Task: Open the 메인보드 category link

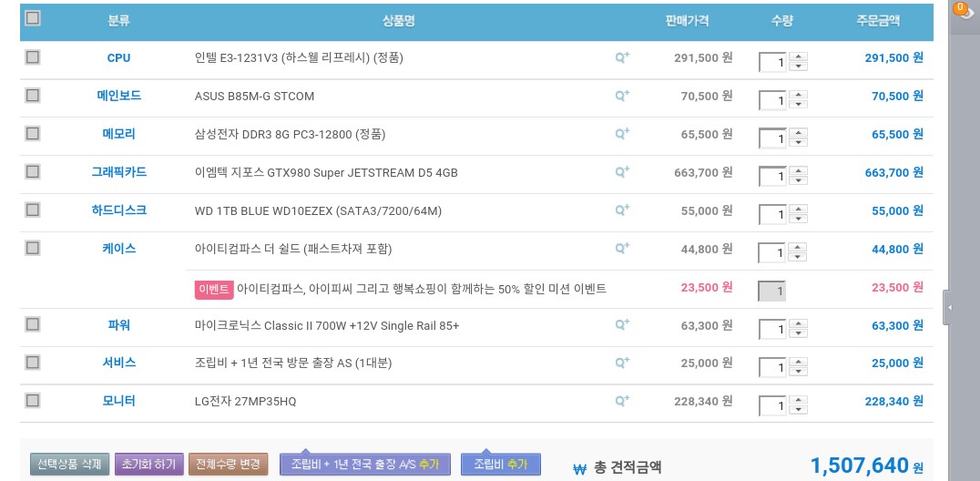Action: coord(119,96)
